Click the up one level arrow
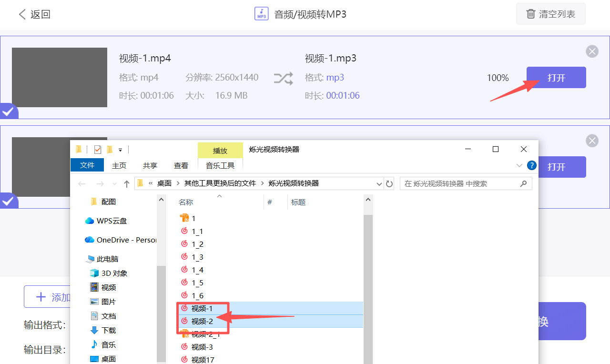Screen dimensions: 610x364 [126, 184]
